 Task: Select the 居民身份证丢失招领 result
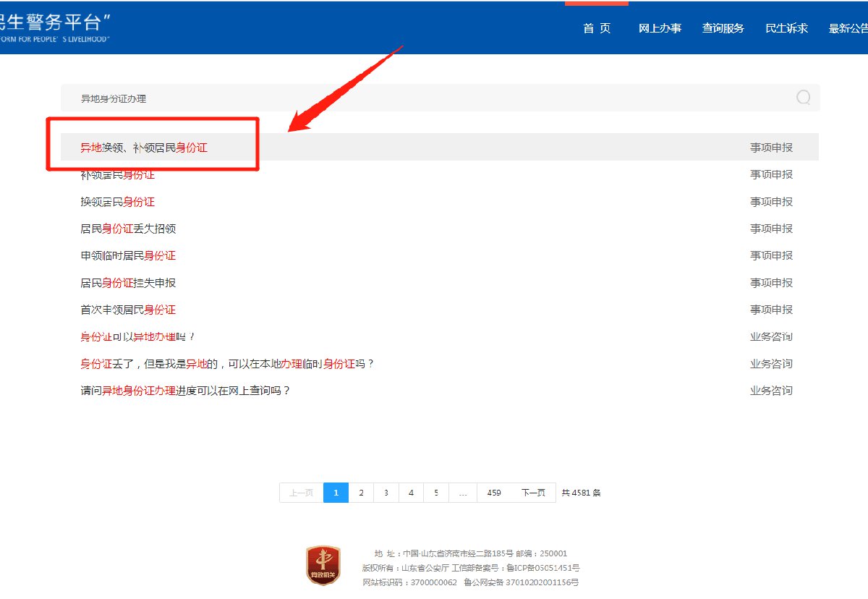coord(128,229)
